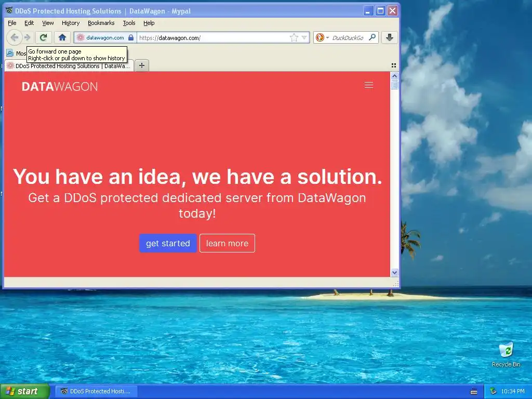The image size is (532, 399).
Task: Reload the current page
Action: (x=43, y=37)
